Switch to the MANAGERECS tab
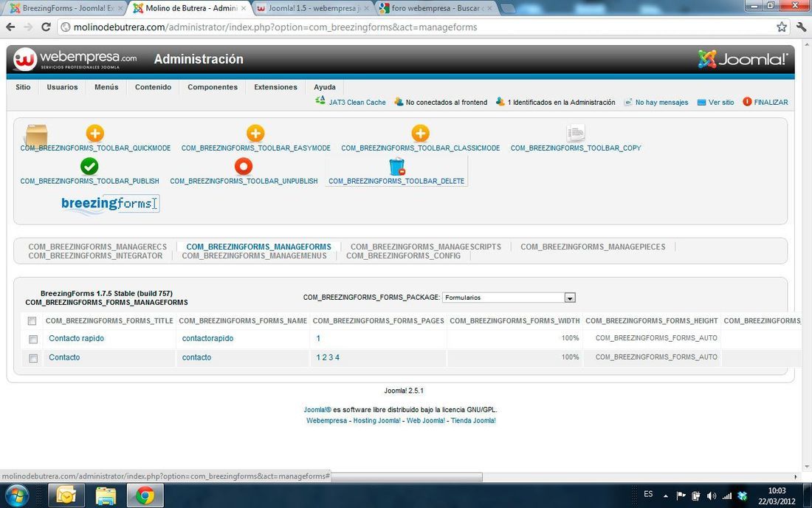Screen dimensions: 812x508 point(97,247)
